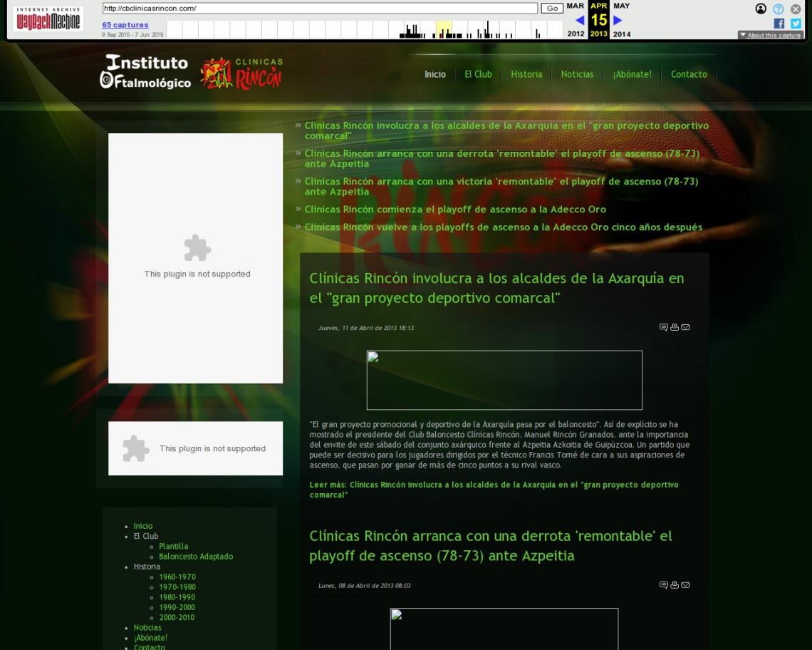Click the Wayback Machine logo
The image size is (812, 650).
click(x=48, y=19)
